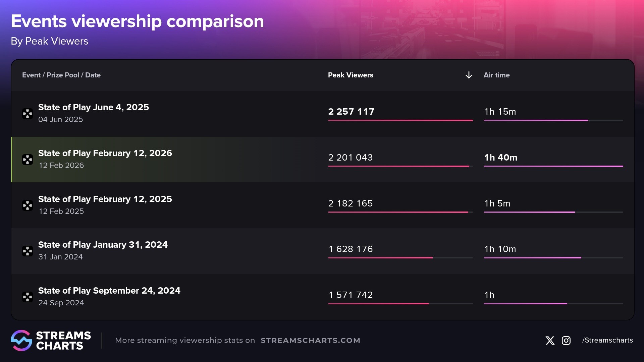Select the 1 628 176 peak viewers value
644x362 pixels.
351,249
